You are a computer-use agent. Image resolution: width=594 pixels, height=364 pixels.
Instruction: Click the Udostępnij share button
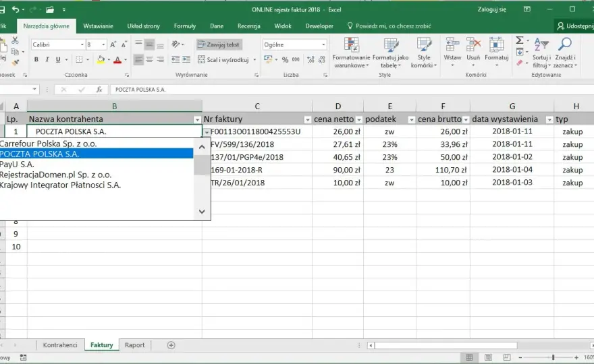(574, 26)
